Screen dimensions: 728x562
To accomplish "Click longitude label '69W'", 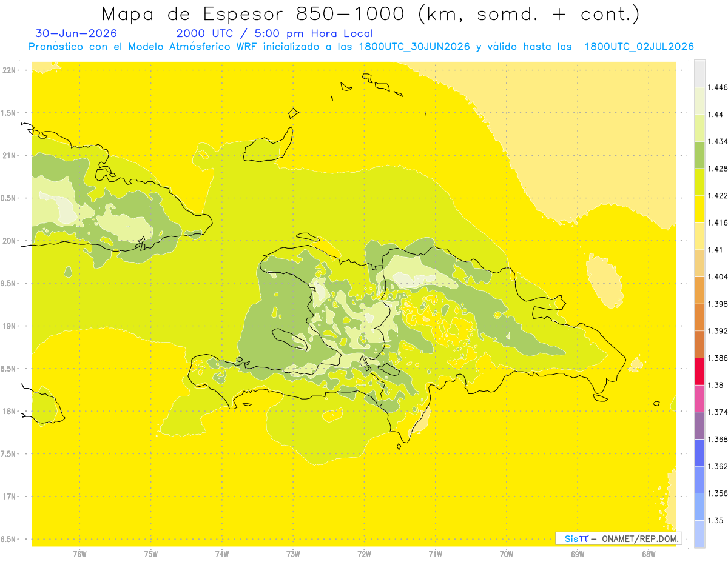I will pos(578,554).
